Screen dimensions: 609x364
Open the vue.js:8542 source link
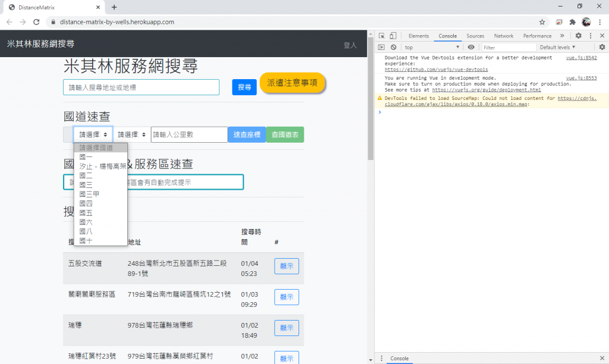581,58
